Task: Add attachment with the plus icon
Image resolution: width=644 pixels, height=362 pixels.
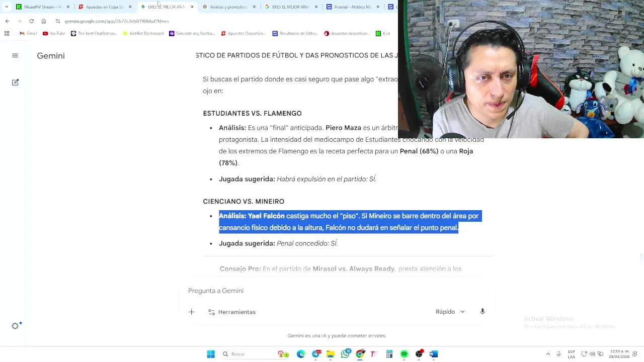Action: [x=191, y=312]
